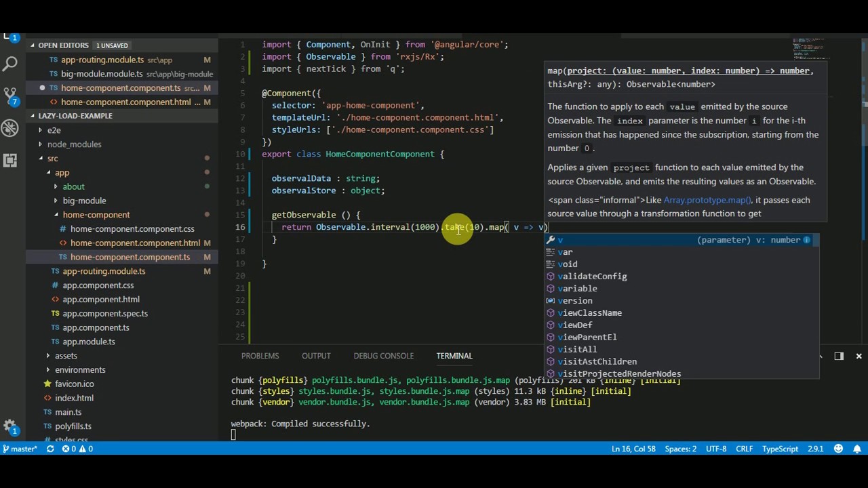
Task: Click the terminal input cursor line
Action: (233, 435)
